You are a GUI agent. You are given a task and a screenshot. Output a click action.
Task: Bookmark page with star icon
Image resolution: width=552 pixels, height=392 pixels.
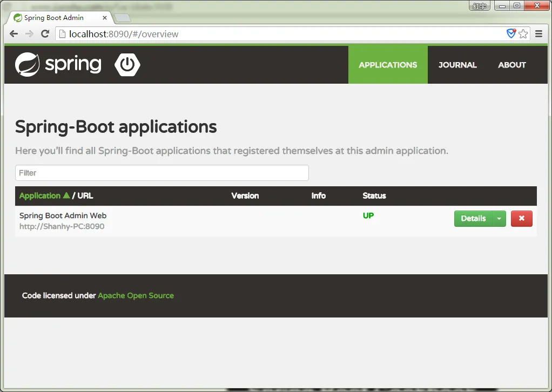[x=523, y=34]
